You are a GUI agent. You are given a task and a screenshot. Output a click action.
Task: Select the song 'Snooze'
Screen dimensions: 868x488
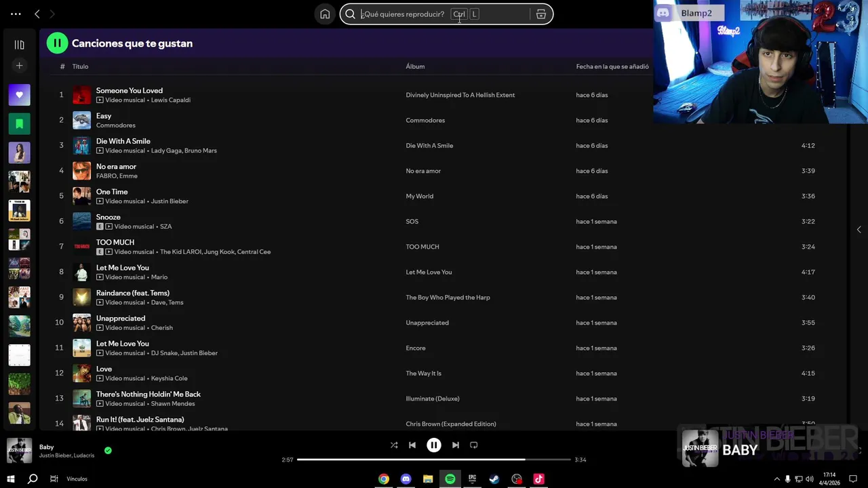coord(108,217)
